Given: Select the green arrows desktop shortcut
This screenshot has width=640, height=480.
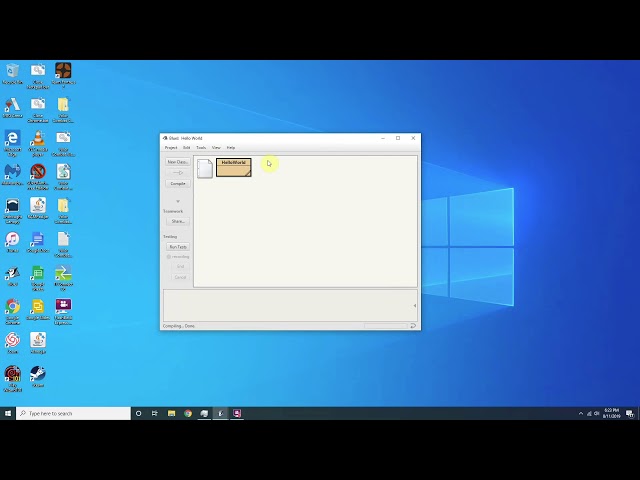Looking at the screenshot, I should [63, 278].
